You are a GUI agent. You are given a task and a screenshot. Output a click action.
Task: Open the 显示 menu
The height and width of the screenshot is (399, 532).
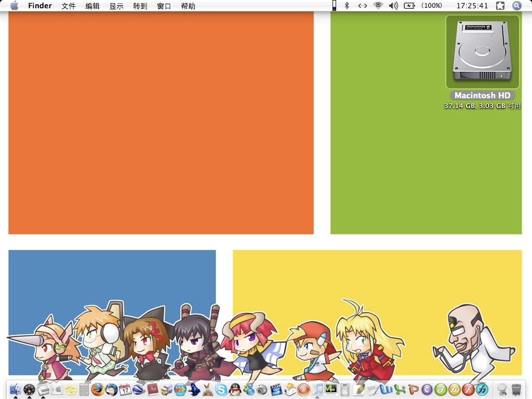pyautogui.click(x=116, y=6)
